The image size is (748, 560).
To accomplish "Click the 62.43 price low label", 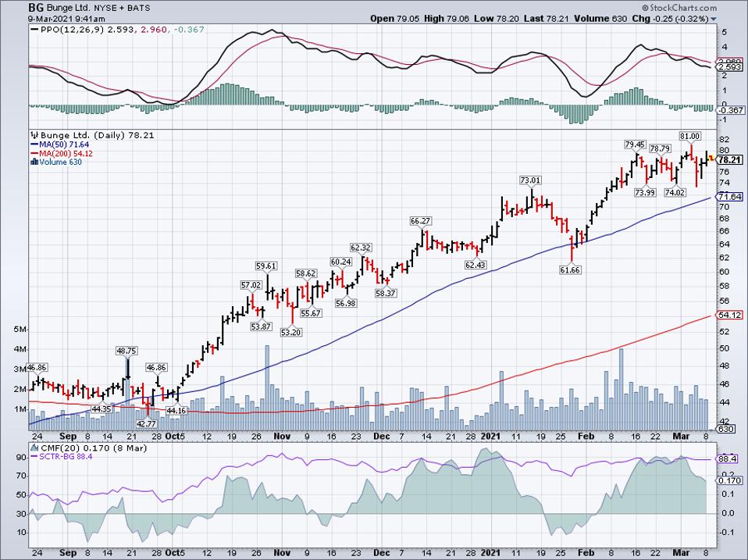I will pos(476,264).
